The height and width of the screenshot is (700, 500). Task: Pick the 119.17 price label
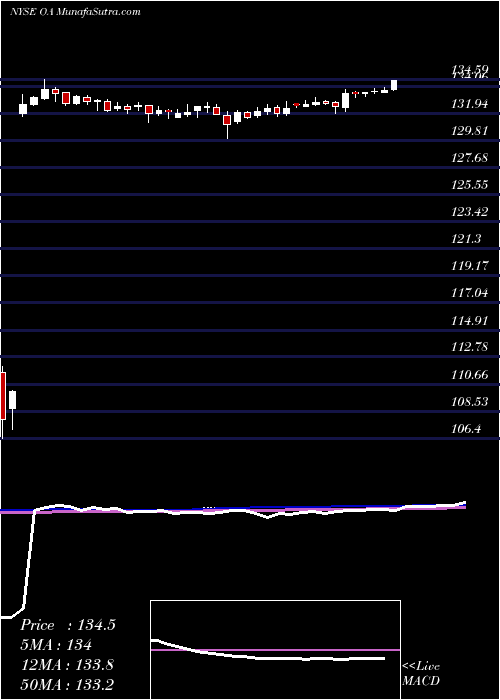coord(470,266)
